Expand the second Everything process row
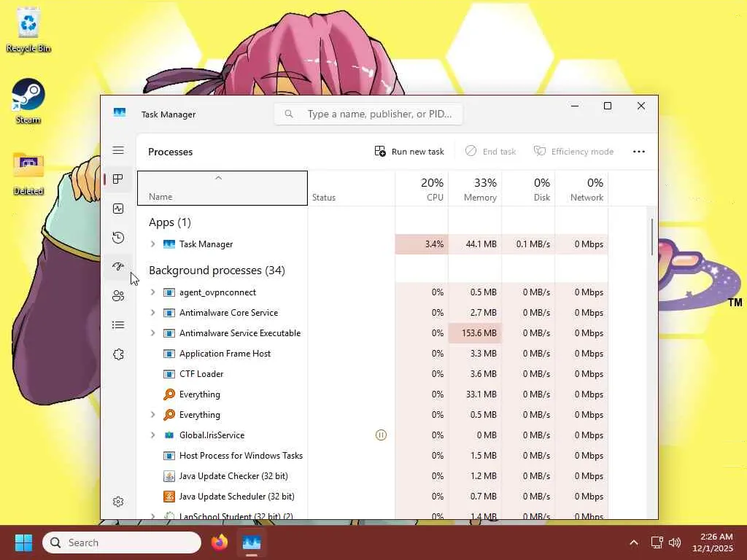Viewport: 747px width, 560px height. tap(153, 414)
